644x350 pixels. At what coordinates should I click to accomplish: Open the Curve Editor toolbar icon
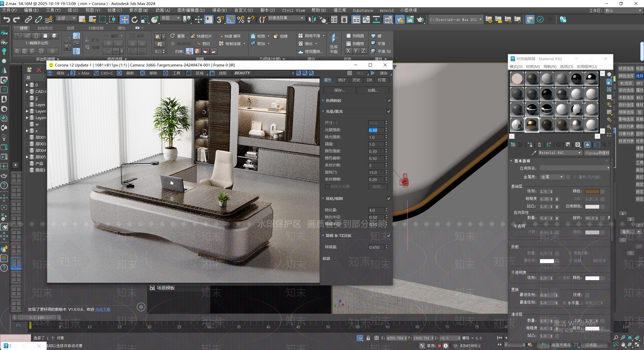click(x=366, y=19)
